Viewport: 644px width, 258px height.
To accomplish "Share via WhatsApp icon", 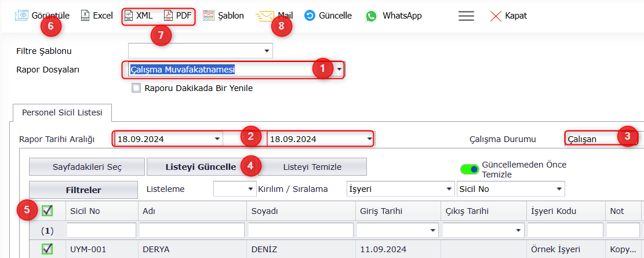I will 372,16.
